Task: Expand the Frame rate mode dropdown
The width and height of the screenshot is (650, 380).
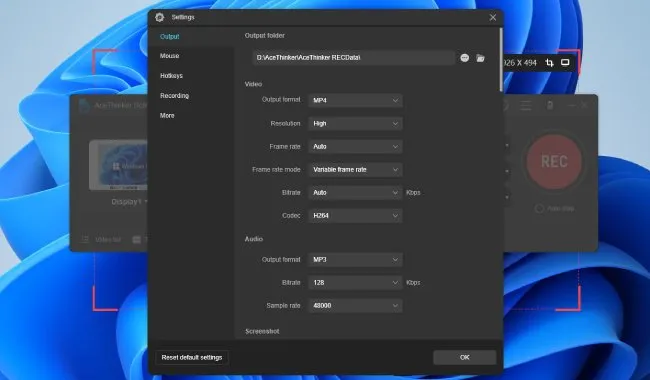Action: click(x=355, y=169)
